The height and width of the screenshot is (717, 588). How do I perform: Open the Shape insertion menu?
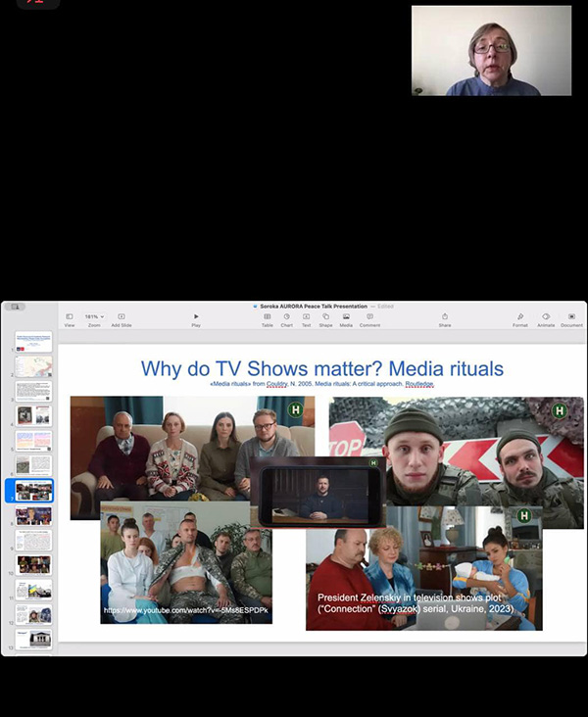point(325,319)
